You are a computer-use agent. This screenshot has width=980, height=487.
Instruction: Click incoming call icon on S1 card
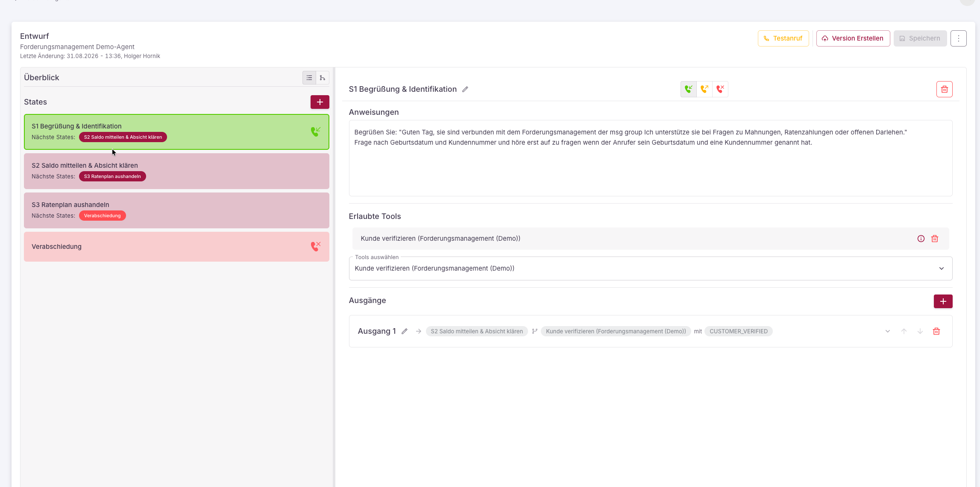tap(316, 131)
